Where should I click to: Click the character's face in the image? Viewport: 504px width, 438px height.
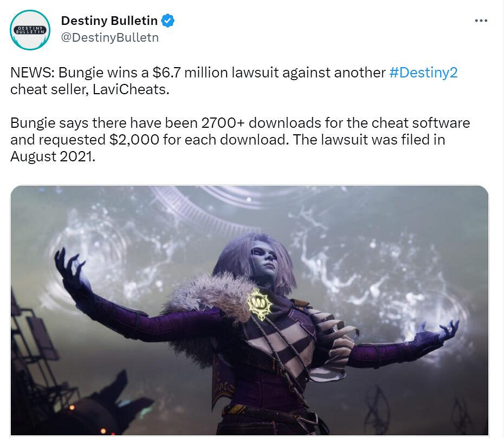264,262
